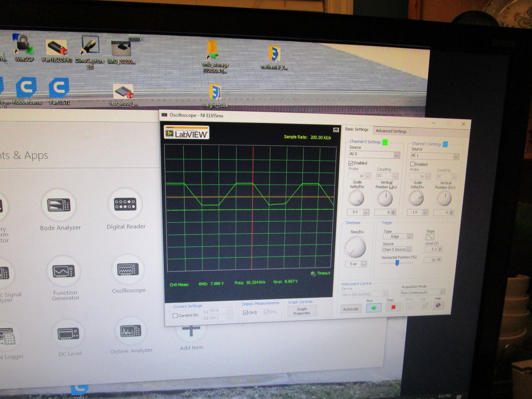Click the Channel 0 green color swatch
The image size is (532, 399).
click(x=385, y=142)
